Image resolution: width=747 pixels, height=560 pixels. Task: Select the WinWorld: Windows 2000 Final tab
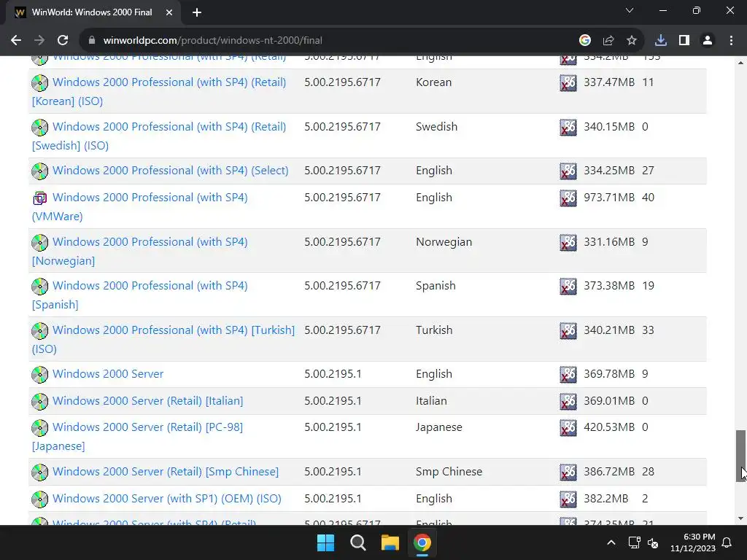pyautogui.click(x=93, y=12)
